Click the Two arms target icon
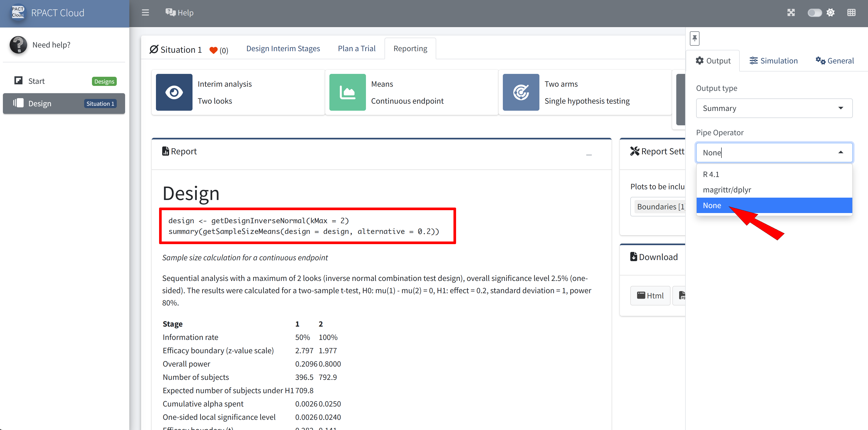868x430 pixels. (x=521, y=92)
